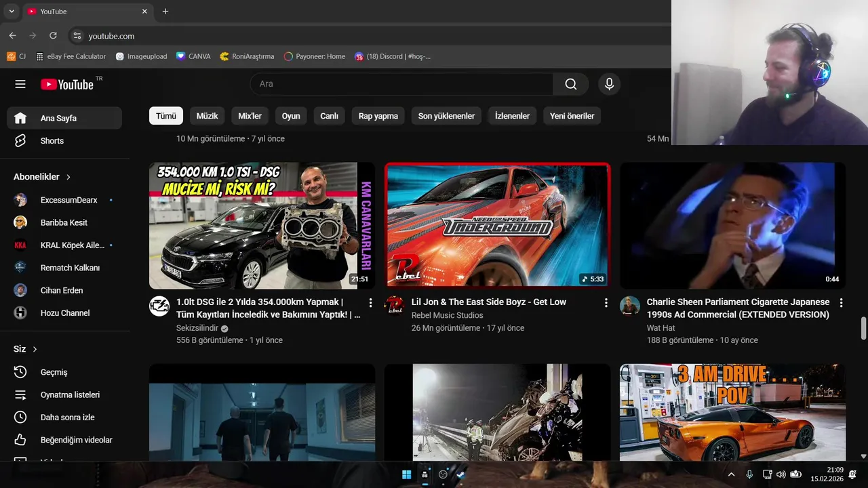Open Shorts in the sidebar
The width and height of the screenshot is (868, 488).
[64, 141]
